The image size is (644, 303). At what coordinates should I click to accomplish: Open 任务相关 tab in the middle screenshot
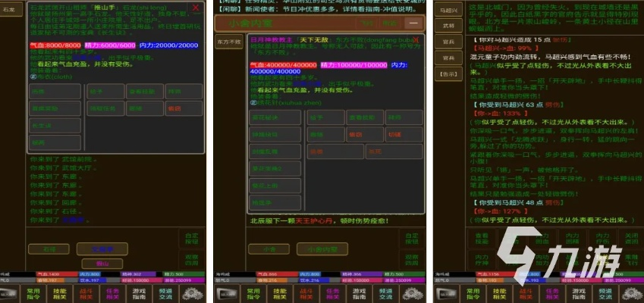tap(333, 294)
